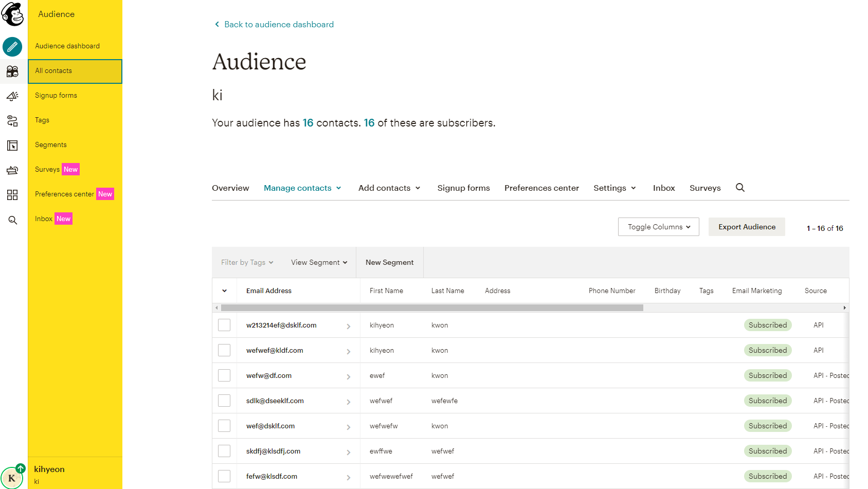The width and height of the screenshot is (868, 489).
Task: Check the box for skdfj@klsdfj.com
Action: pos(224,451)
